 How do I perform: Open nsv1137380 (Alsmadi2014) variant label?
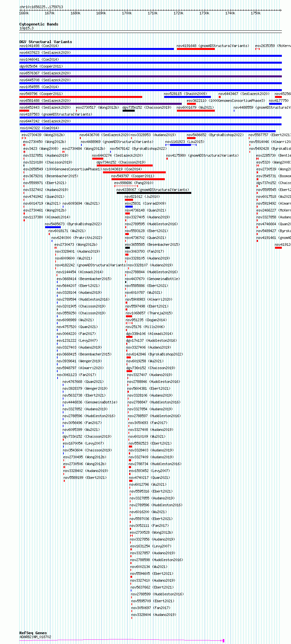click(47, 217)
